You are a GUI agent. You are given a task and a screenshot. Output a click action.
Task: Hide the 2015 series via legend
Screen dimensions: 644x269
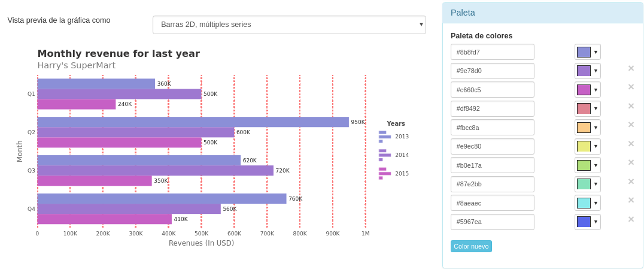pos(393,174)
